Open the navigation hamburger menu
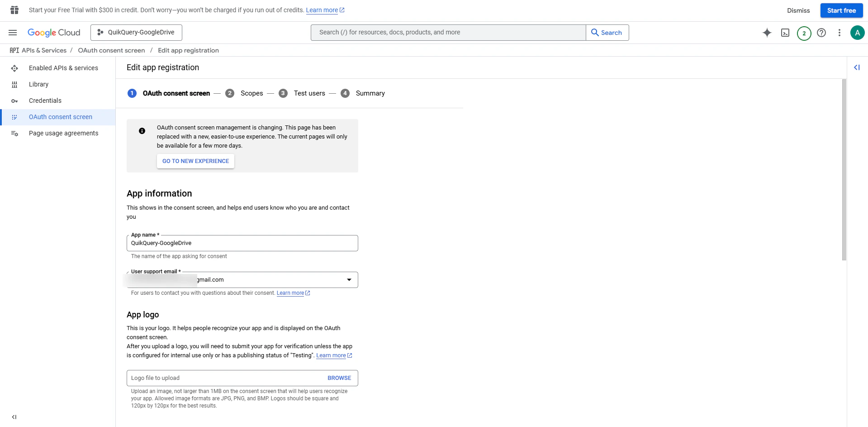This screenshot has width=868, height=427. 13,32
